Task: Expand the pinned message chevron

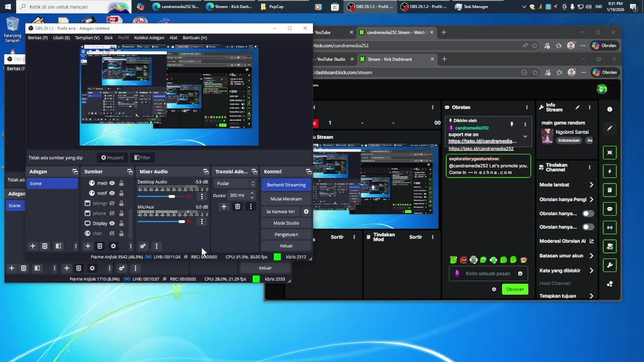Action: 525,136
